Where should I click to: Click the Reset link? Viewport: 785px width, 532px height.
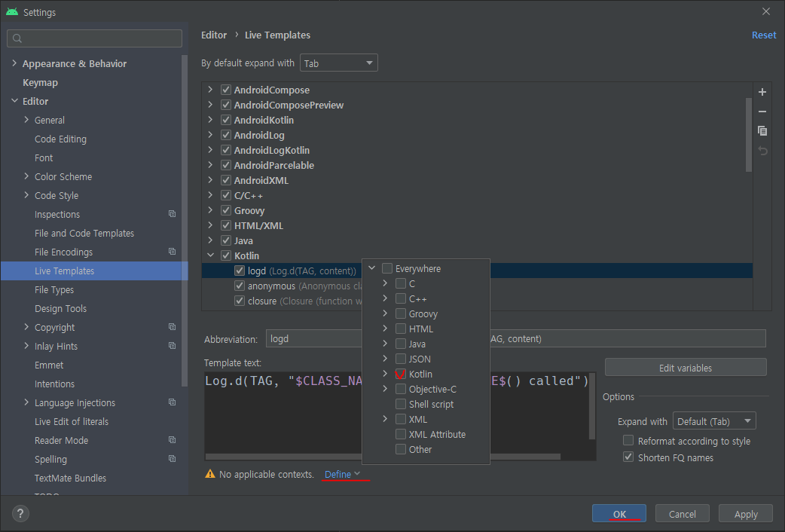click(763, 35)
